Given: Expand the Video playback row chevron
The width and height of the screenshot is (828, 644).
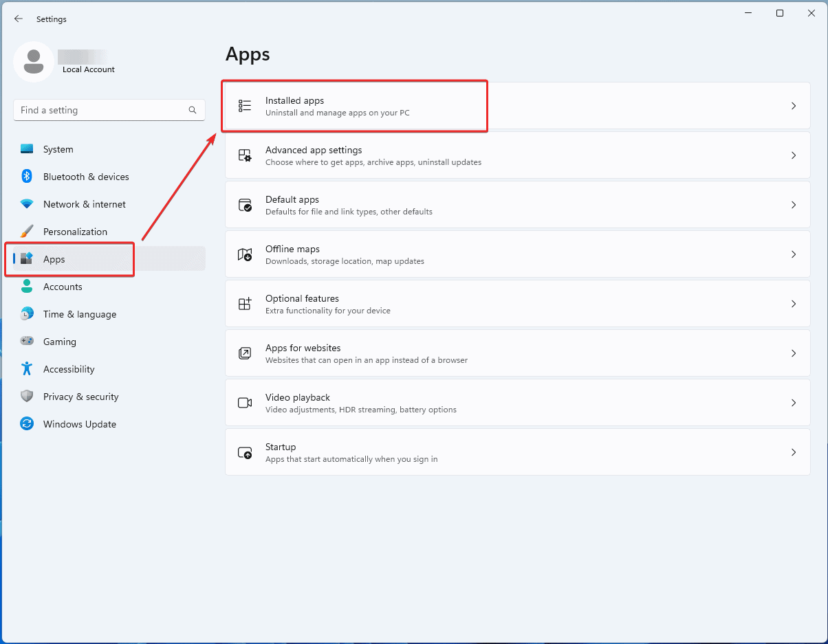Looking at the screenshot, I should coord(794,403).
